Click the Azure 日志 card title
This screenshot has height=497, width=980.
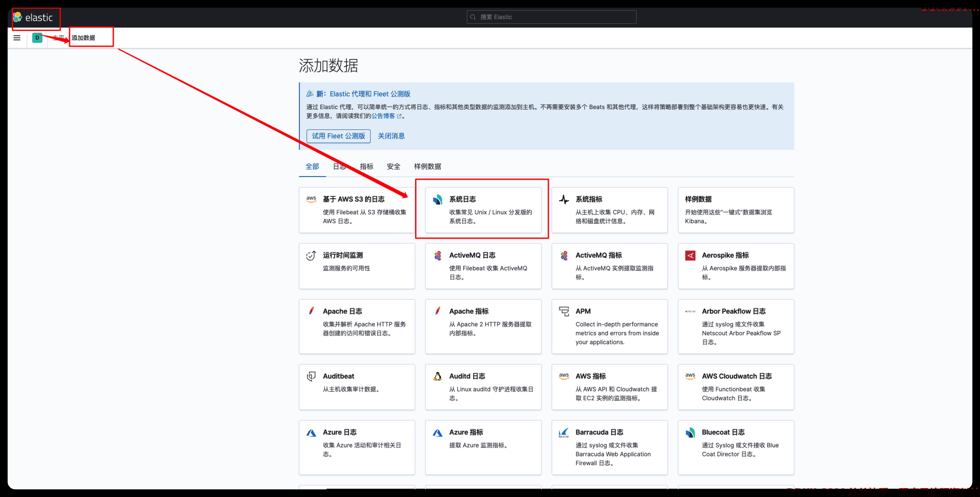point(340,432)
